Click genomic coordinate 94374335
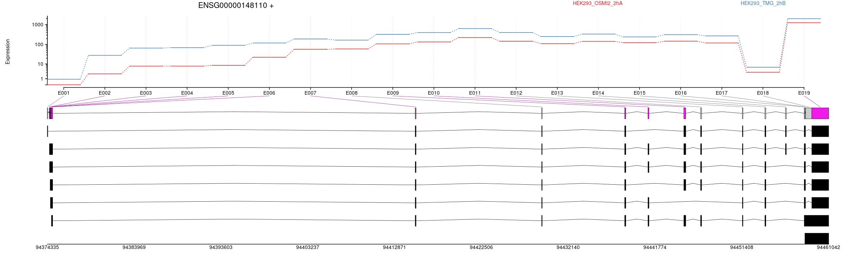Screen dimensions: 868x253 pos(47,248)
